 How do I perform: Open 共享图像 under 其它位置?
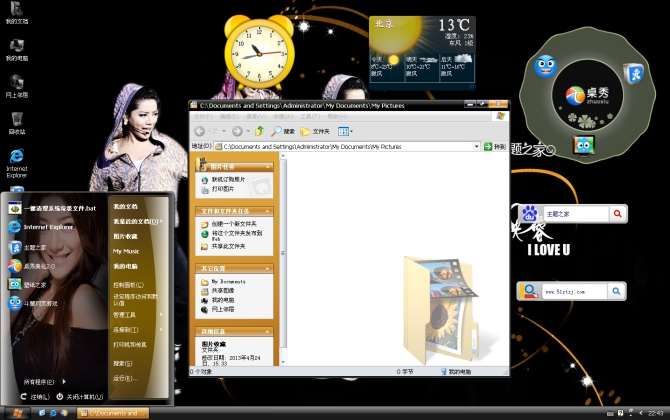(x=223, y=291)
